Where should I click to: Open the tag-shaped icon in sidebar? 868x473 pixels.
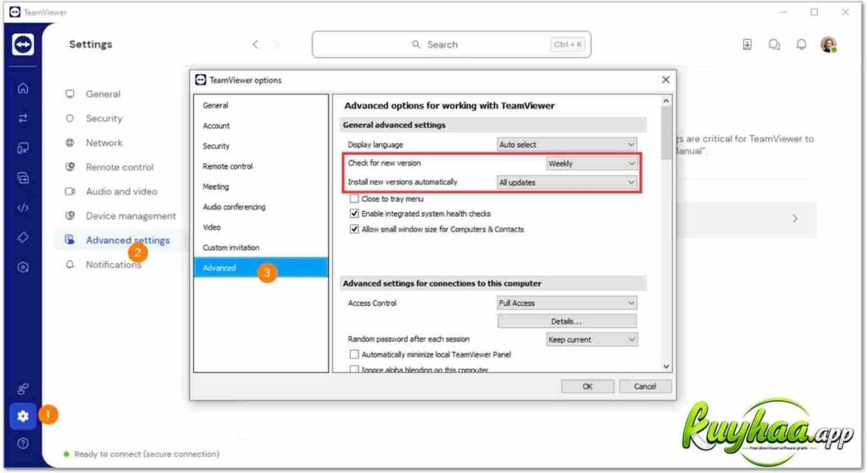pos(23,237)
